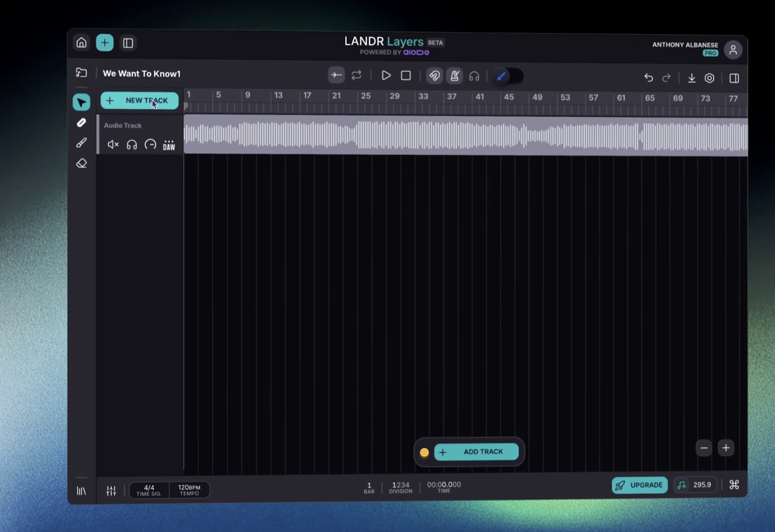775x532 pixels.
Task: Flip the brush mode switch
Action: point(508,76)
